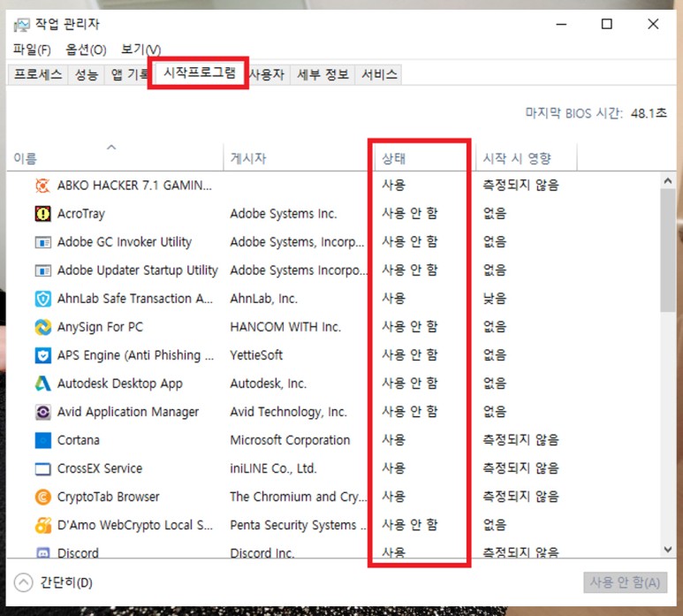The image size is (683, 616).
Task: Click the Adobe Updater Startup Utility icon
Action: 42,270
